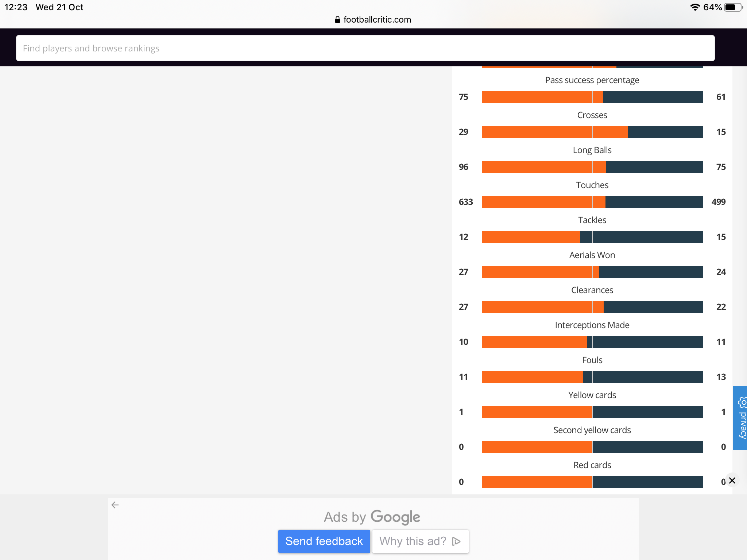Click the Fouls dark blue bar segment
The image size is (747, 560).
point(643,377)
